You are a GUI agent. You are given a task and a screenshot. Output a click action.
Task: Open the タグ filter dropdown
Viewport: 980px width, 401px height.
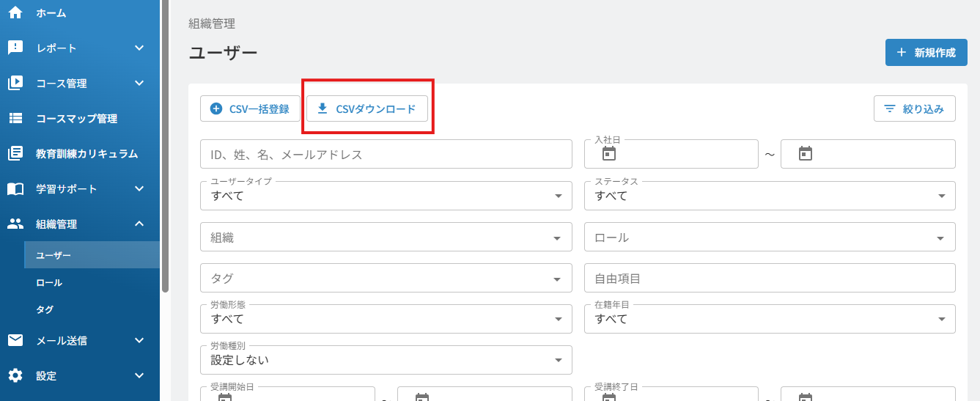click(x=386, y=278)
